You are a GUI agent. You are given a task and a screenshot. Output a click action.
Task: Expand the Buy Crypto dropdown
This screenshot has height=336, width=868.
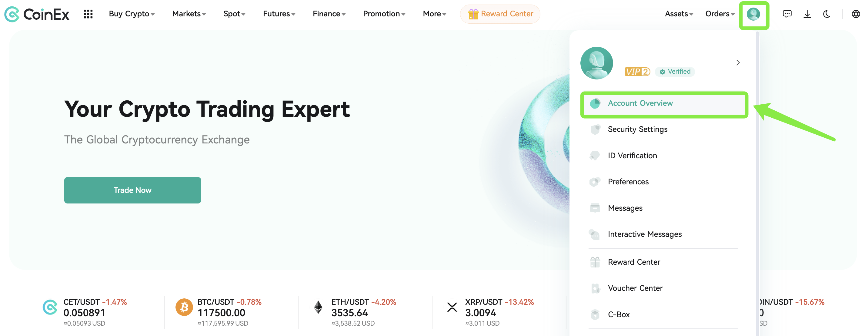point(132,14)
